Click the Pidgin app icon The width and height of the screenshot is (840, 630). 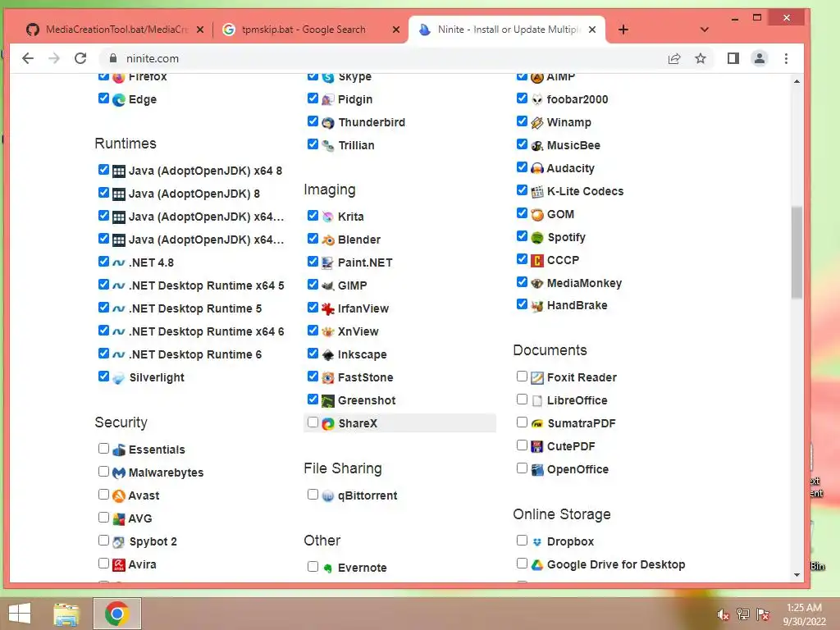tap(328, 99)
